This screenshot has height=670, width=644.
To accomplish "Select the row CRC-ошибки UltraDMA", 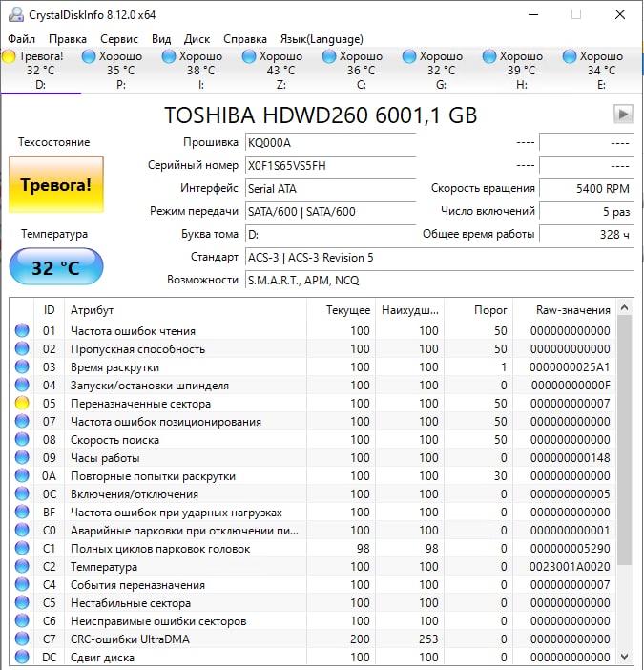I will point(313,639).
